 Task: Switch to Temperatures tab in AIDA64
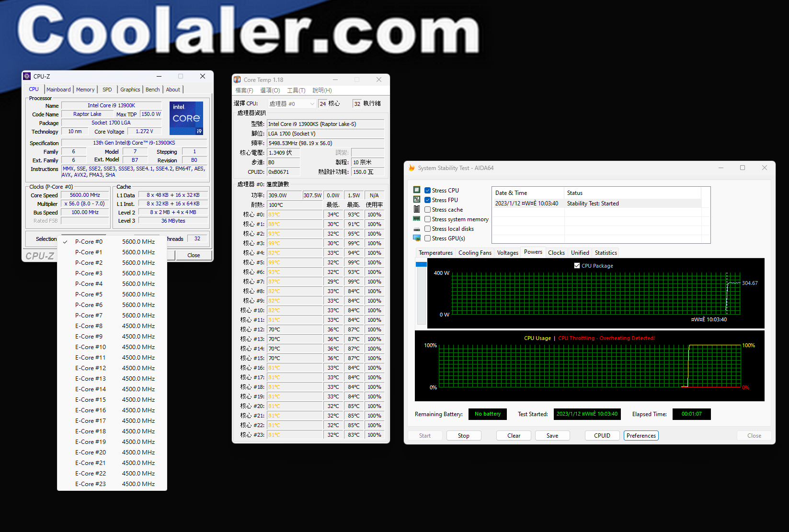coord(435,253)
